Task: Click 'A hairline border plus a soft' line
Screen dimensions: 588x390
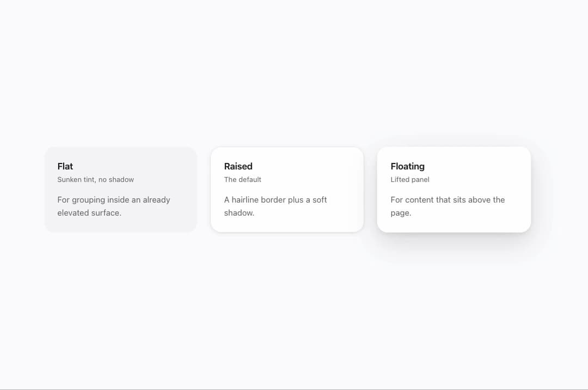Action: [x=275, y=200]
